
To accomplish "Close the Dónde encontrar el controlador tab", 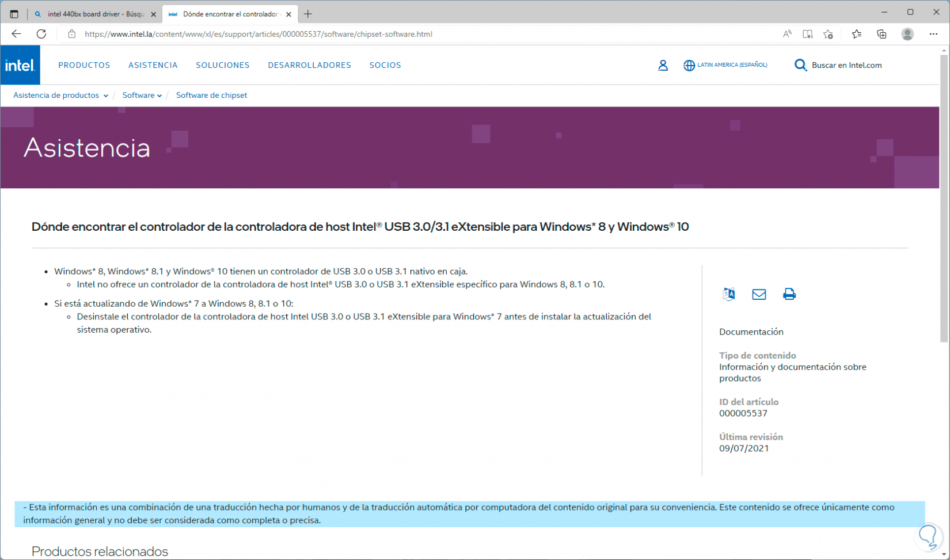I will pos(288,14).
